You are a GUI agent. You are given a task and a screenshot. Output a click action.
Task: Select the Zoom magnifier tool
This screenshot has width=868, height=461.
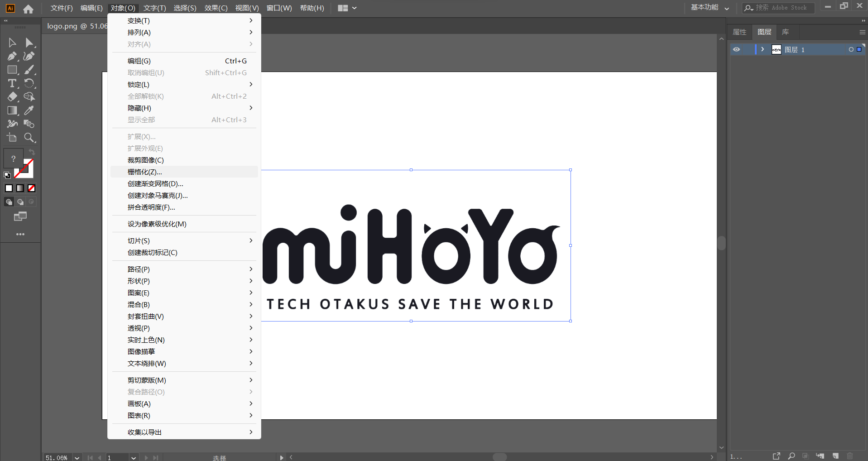[29, 138]
